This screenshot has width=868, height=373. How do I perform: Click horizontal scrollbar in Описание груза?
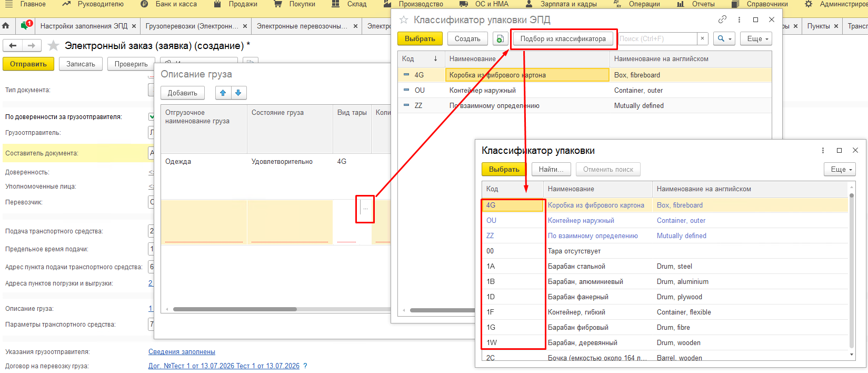click(234, 309)
